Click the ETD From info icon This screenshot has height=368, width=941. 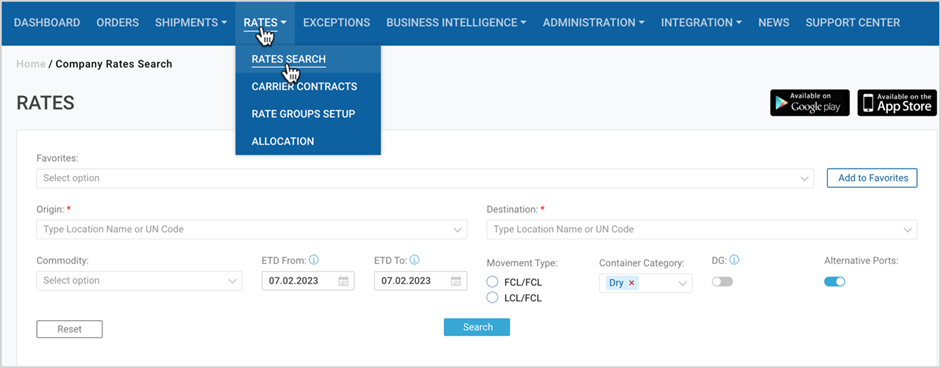[314, 261]
